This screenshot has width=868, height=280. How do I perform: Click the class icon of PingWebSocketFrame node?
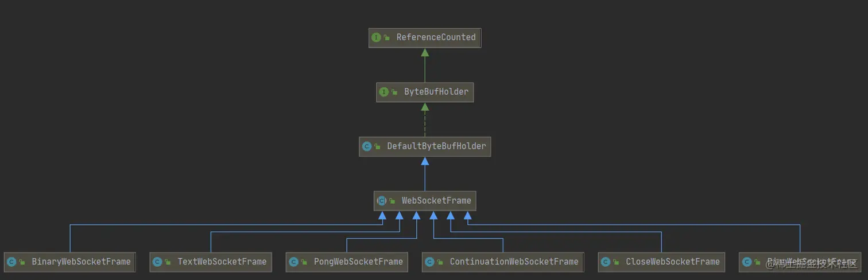(x=747, y=262)
